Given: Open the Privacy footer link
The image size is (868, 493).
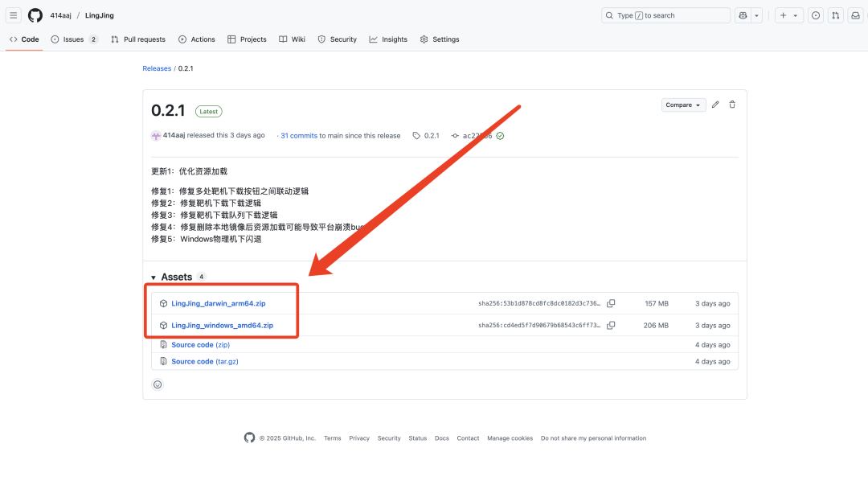Looking at the screenshot, I should point(359,438).
